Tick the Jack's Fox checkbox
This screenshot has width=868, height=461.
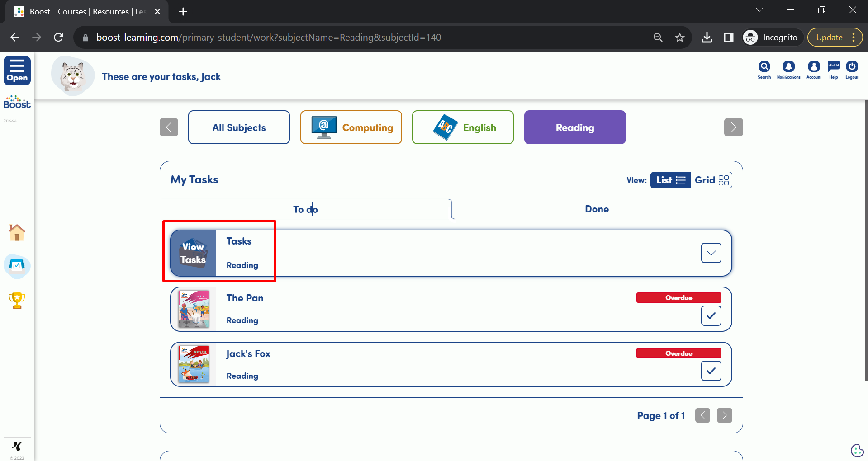[x=711, y=371]
